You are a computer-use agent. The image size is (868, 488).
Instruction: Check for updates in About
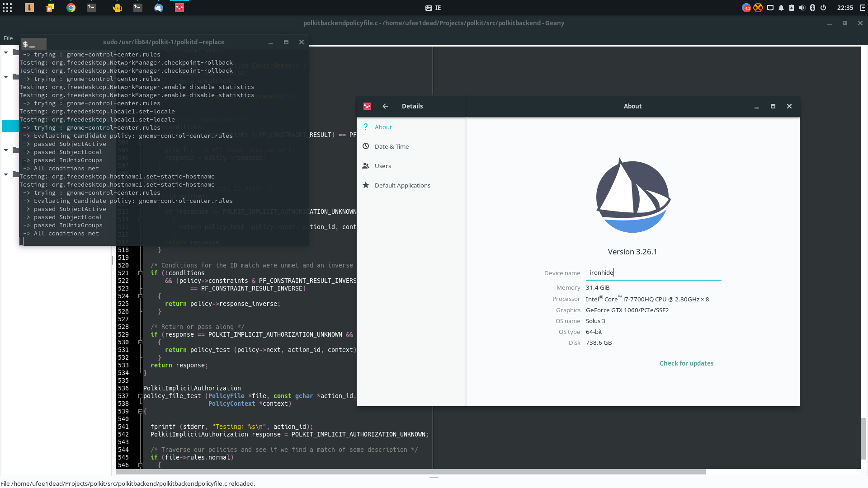686,363
